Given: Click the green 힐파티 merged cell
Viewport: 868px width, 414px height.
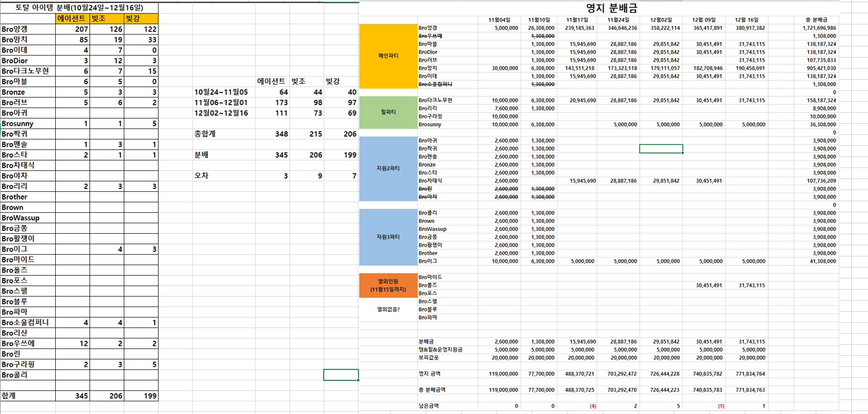Looking at the screenshot, I should (x=388, y=112).
